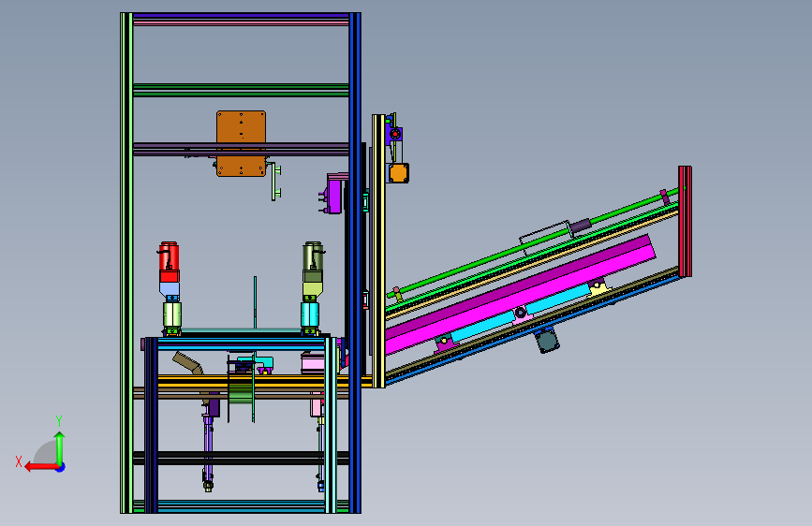Select the small orange square motor block

tap(399, 173)
